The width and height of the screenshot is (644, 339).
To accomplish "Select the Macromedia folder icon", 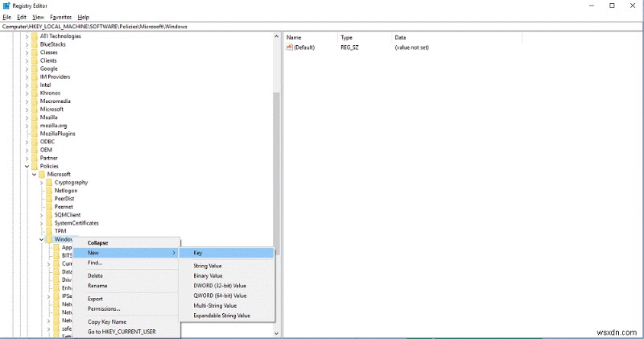I will 35,101.
